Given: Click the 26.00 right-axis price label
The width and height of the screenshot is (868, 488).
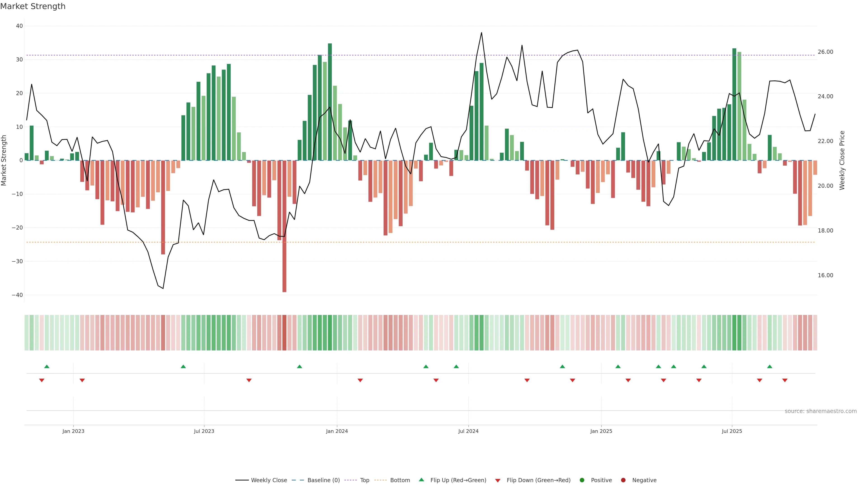Looking at the screenshot, I should (825, 52).
